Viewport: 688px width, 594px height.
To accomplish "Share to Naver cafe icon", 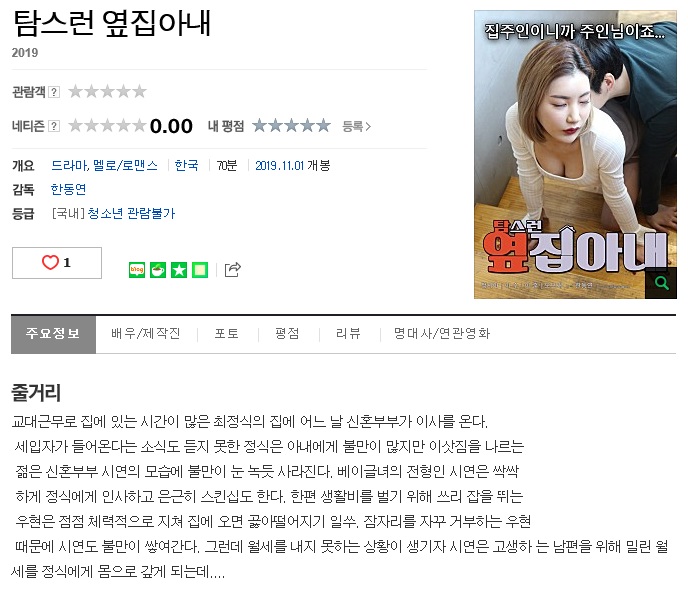I will (158, 270).
